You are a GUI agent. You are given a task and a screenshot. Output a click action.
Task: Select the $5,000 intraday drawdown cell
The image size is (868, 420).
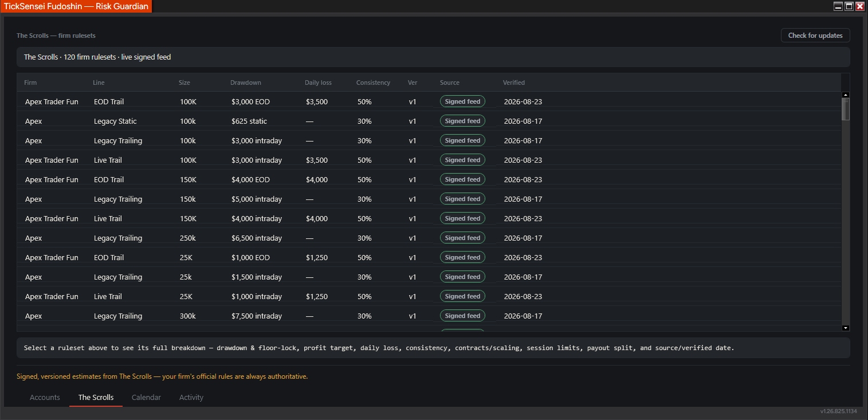257,199
